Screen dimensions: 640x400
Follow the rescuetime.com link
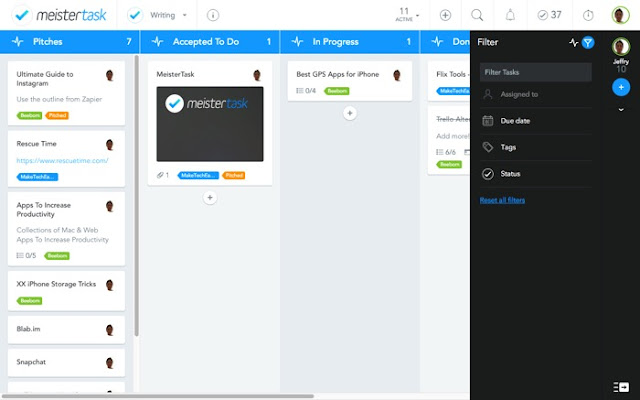coord(62,160)
